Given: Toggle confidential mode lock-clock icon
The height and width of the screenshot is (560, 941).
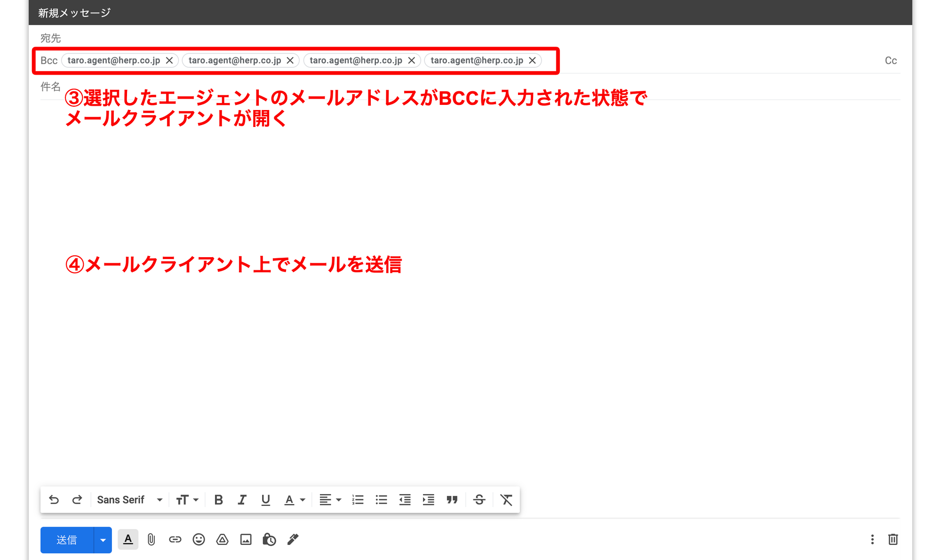Looking at the screenshot, I should coord(269,539).
